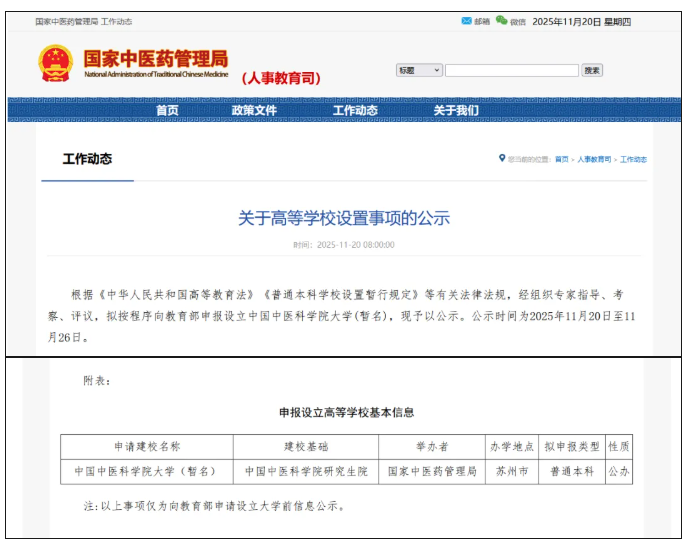This screenshot has width=686, height=542.
Task: Click the 微信 text link
Action: (517, 22)
